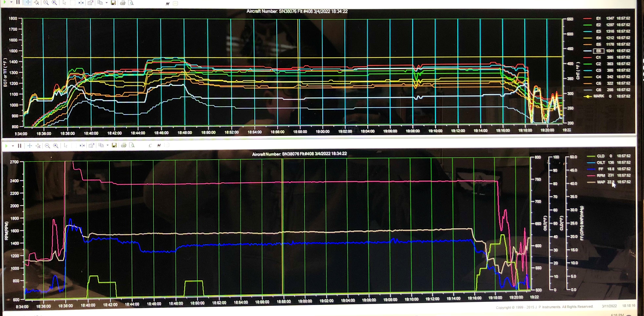Click the copy icon in lower chart toolbar
This screenshot has height=316, width=644.
coord(101,145)
